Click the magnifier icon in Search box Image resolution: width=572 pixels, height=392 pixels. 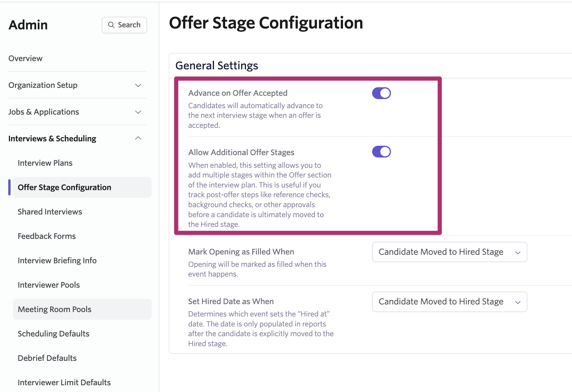click(x=111, y=25)
